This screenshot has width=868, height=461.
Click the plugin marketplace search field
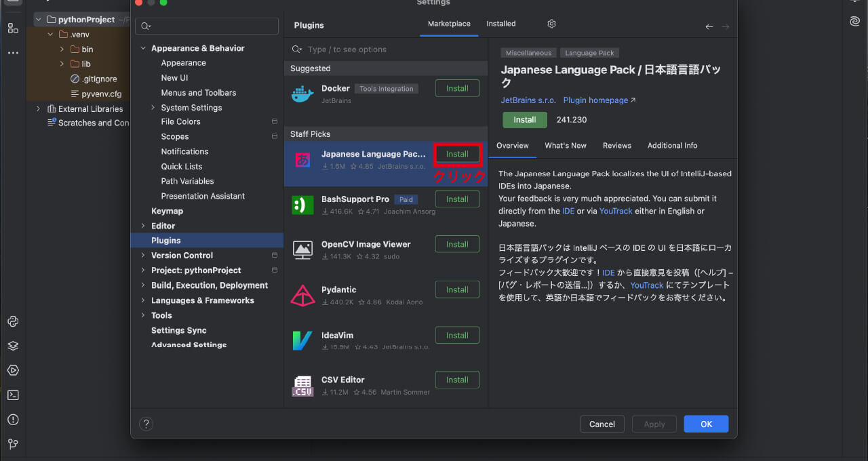coord(386,49)
